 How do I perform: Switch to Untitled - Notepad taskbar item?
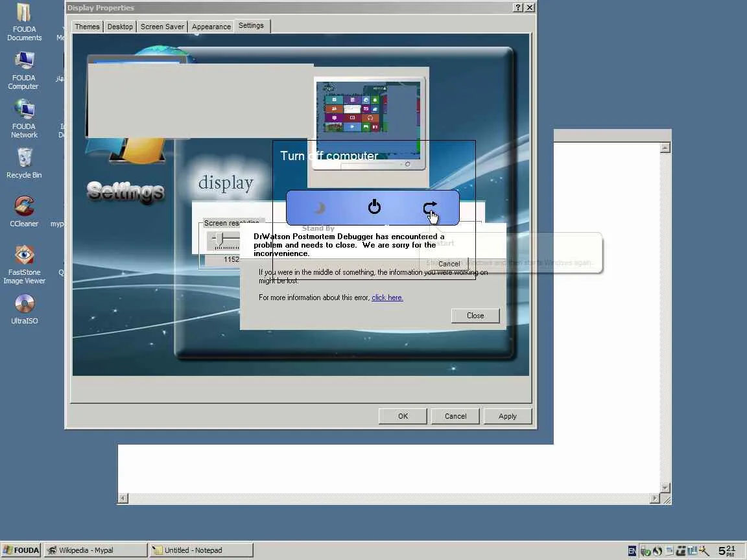pos(200,550)
